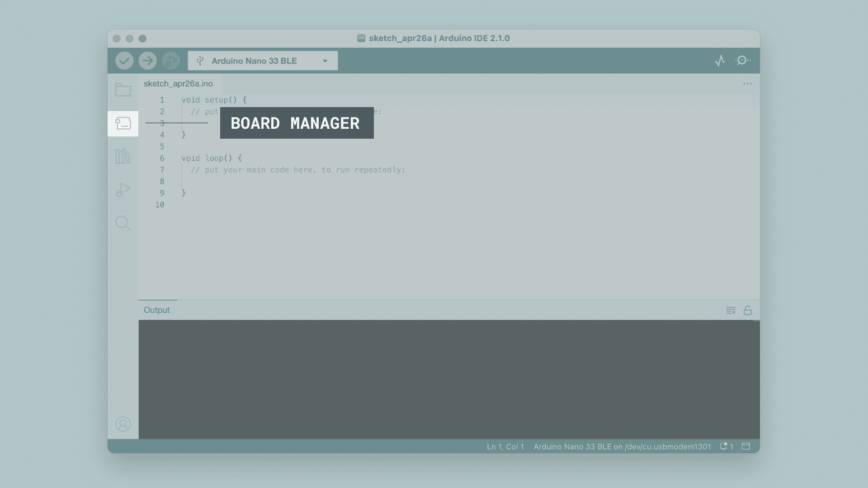
Task: Open the three-dots editor tab menu
Action: (747, 84)
